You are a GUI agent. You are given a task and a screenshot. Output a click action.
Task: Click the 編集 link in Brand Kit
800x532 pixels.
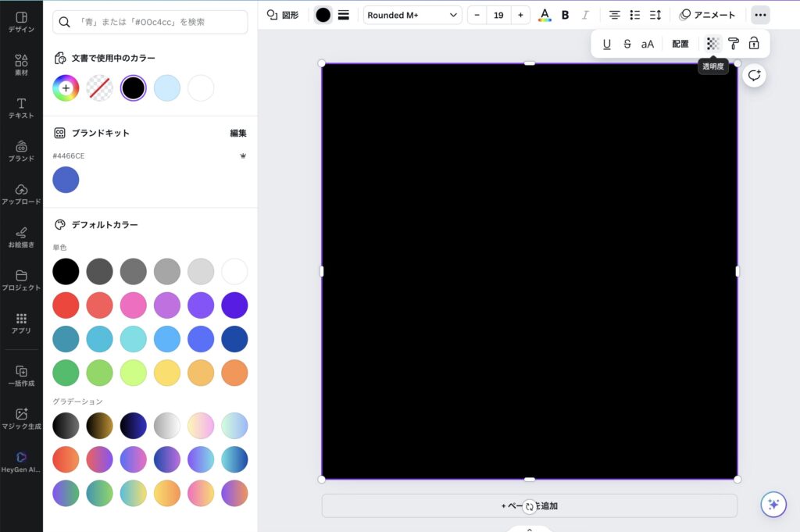(238, 133)
